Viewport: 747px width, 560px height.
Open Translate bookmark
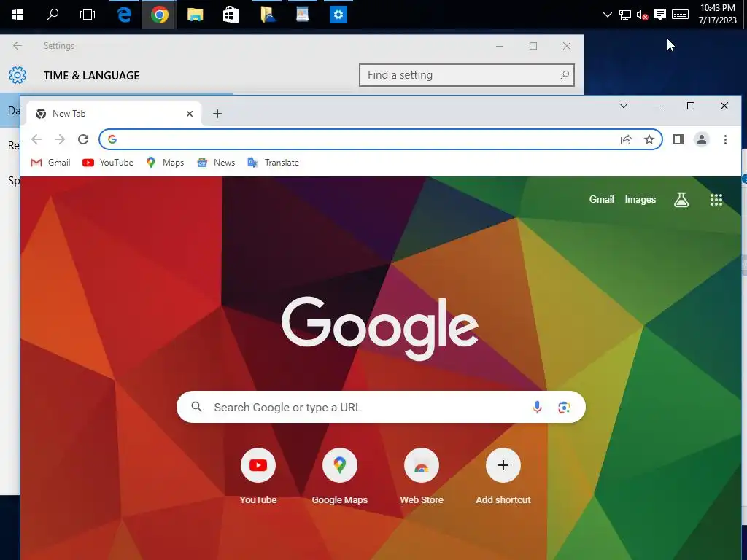tap(273, 163)
